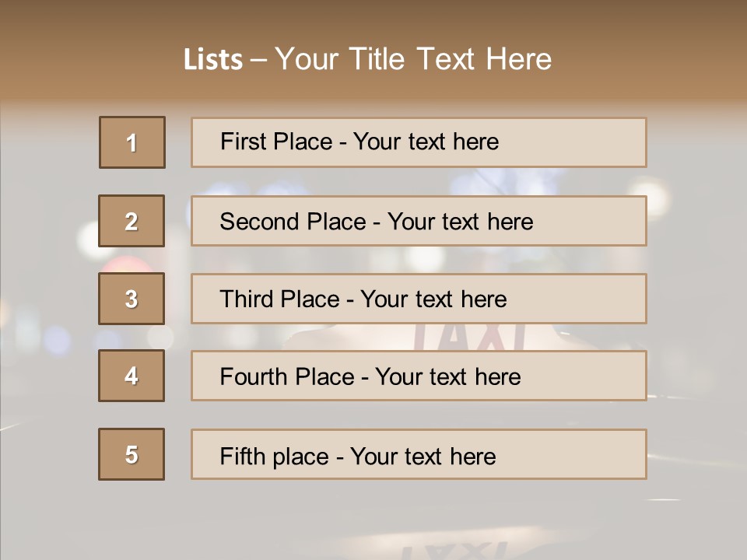Click the mirrored TAXI reflection at slide bottom
The width and height of the screenshot is (747, 560).
point(455,551)
